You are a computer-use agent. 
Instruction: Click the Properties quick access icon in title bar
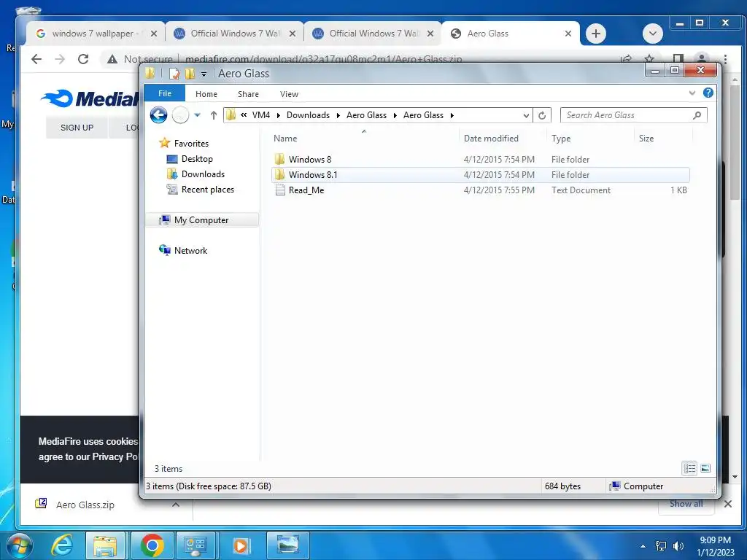point(175,74)
